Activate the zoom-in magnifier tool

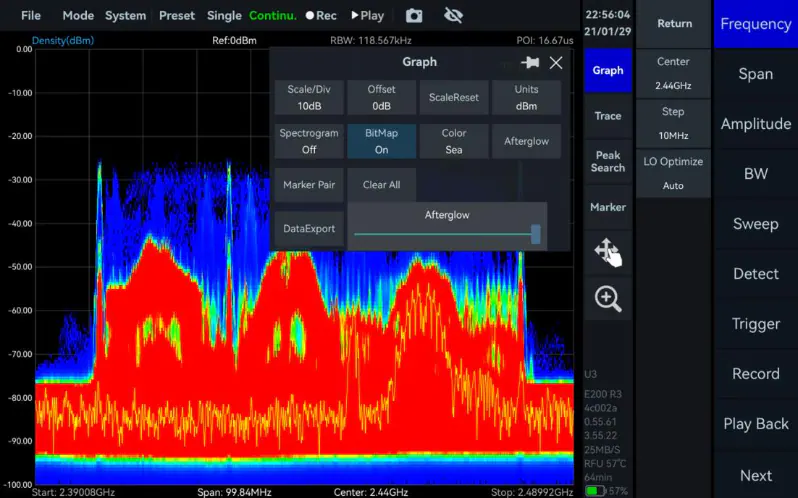pyautogui.click(x=608, y=299)
